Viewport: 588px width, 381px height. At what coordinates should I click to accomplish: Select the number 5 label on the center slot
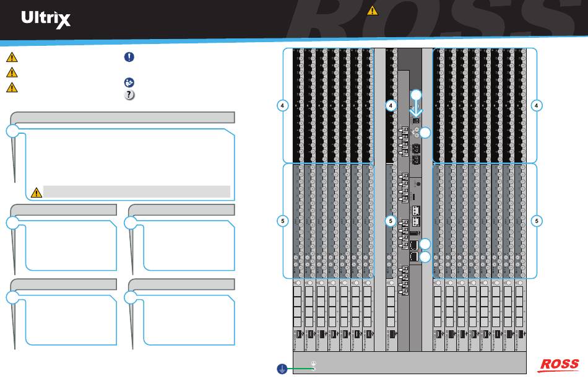tap(391, 221)
